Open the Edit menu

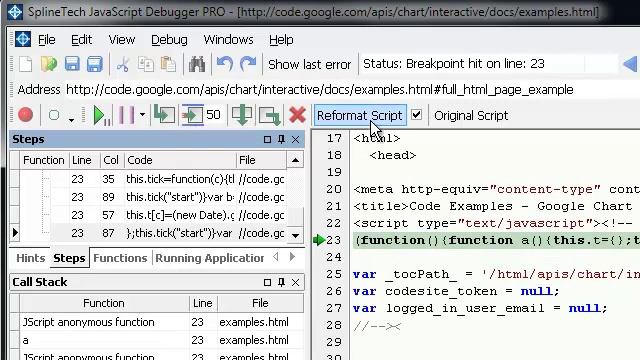click(x=81, y=40)
